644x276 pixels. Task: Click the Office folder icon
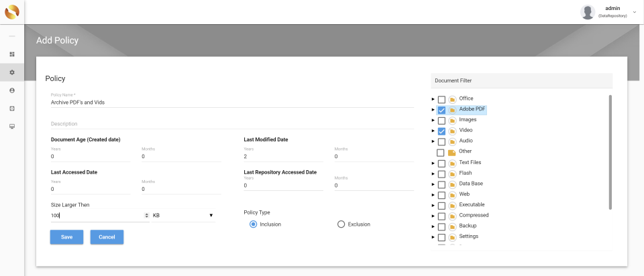(x=452, y=99)
